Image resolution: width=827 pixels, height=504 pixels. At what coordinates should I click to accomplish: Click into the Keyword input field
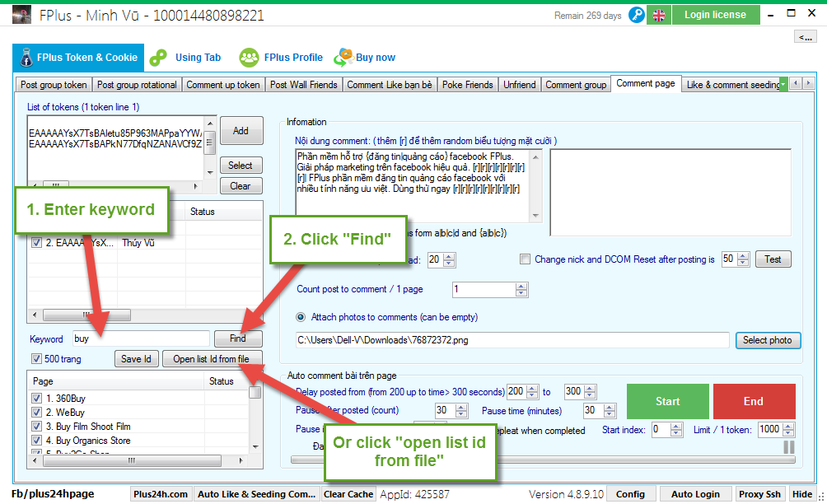tap(140, 338)
